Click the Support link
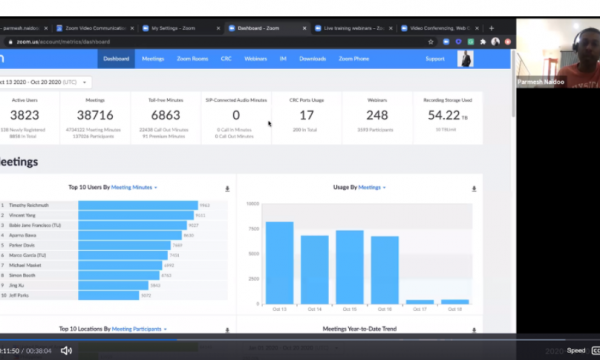Screen dimensions: 600x360 pos(435,59)
